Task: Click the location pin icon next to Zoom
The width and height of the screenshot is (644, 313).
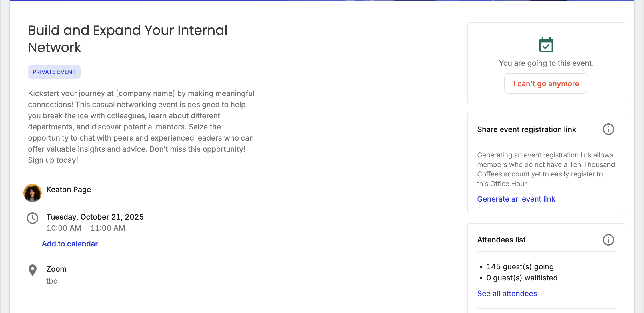Action: (33, 270)
